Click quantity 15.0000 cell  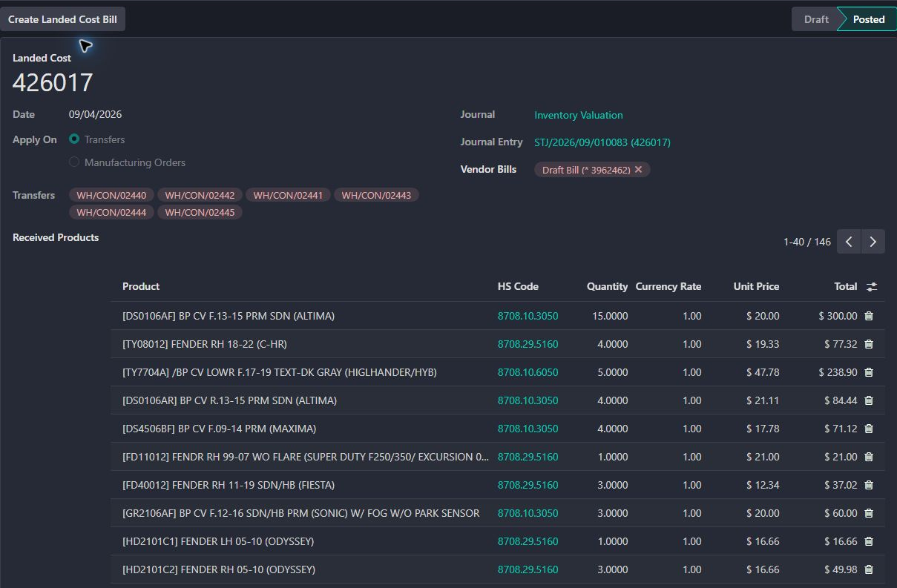(610, 316)
